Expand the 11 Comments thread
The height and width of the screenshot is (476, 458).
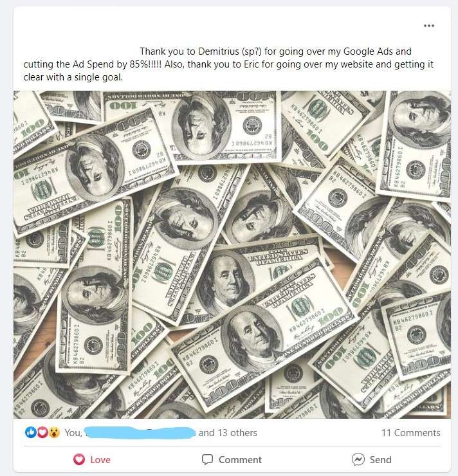tap(410, 433)
